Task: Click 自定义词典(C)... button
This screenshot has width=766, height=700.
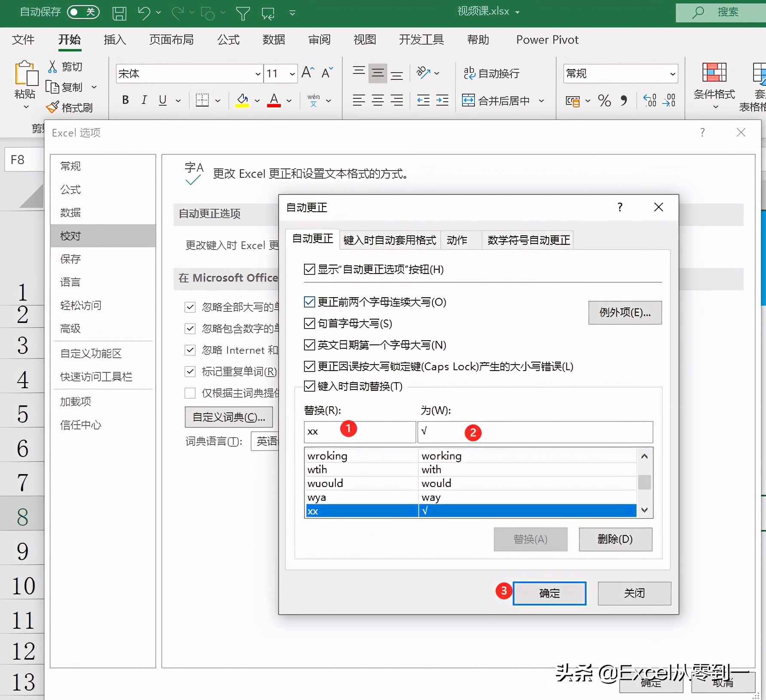Action: coord(228,417)
